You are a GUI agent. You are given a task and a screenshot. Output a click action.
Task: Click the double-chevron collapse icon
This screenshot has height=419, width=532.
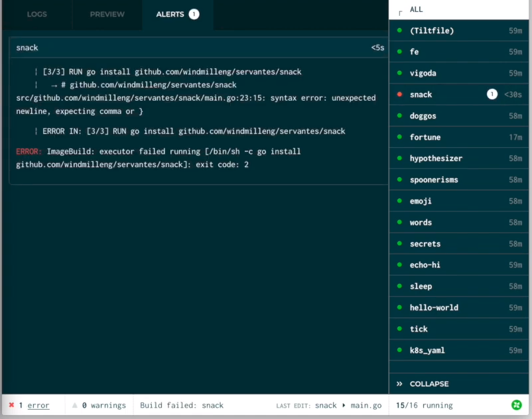point(399,384)
